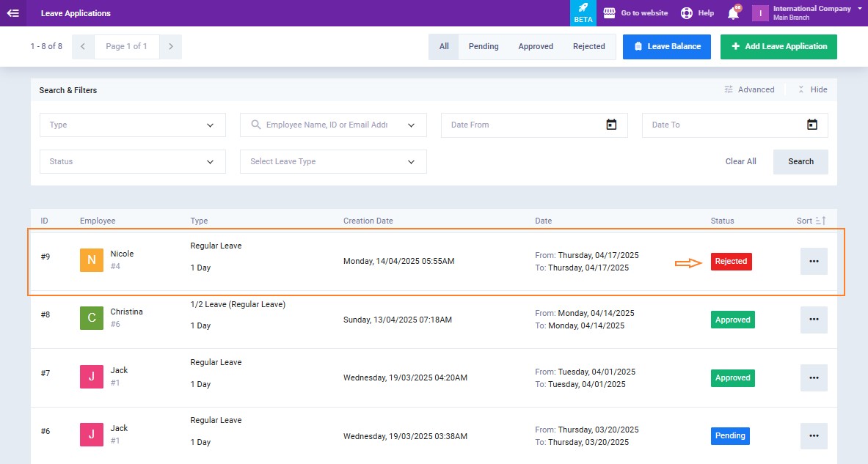This screenshot has height=464, width=868.
Task: Open the notifications bell
Action: (734, 13)
